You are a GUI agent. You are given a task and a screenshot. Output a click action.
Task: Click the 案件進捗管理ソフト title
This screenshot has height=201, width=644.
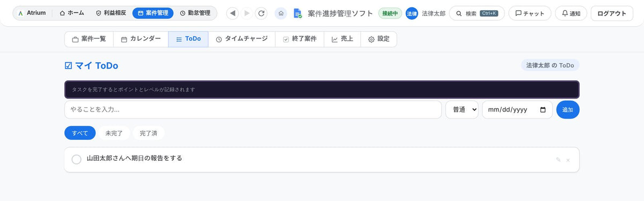pos(341,13)
